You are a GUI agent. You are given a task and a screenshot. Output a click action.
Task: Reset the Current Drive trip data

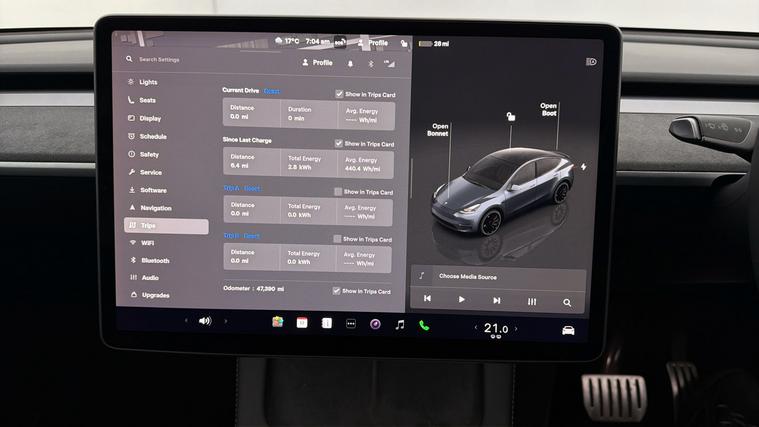click(271, 91)
